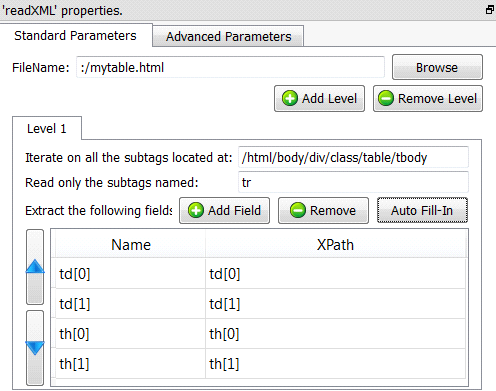Click the subtags location path field
The height and width of the screenshot is (391, 496).
[353, 157]
